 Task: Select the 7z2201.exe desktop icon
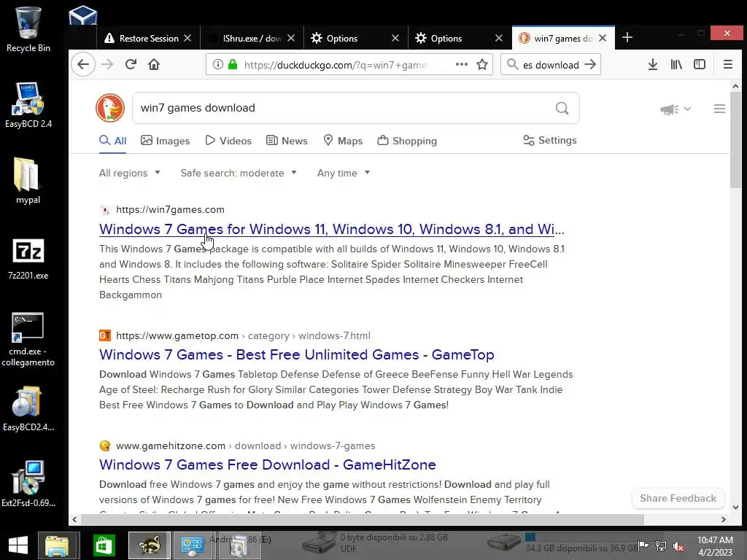[28, 259]
